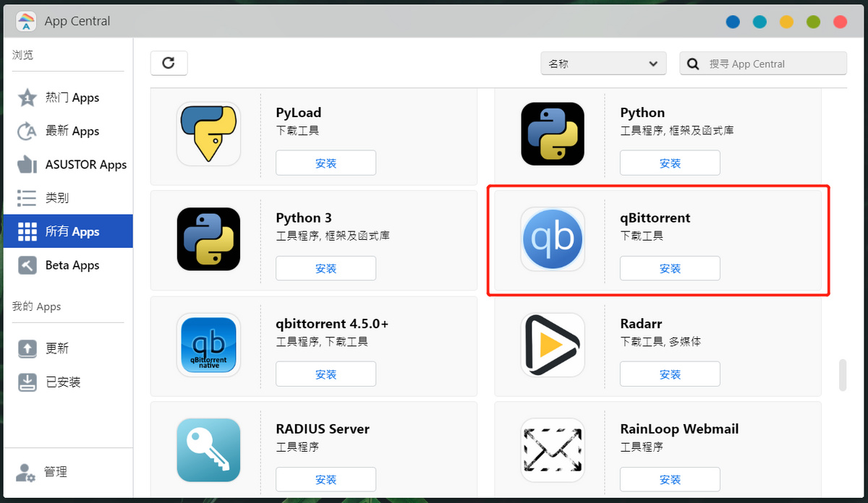Install RainLoop Webmail with 安装 button
The image size is (868, 503).
[x=670, y=479]
